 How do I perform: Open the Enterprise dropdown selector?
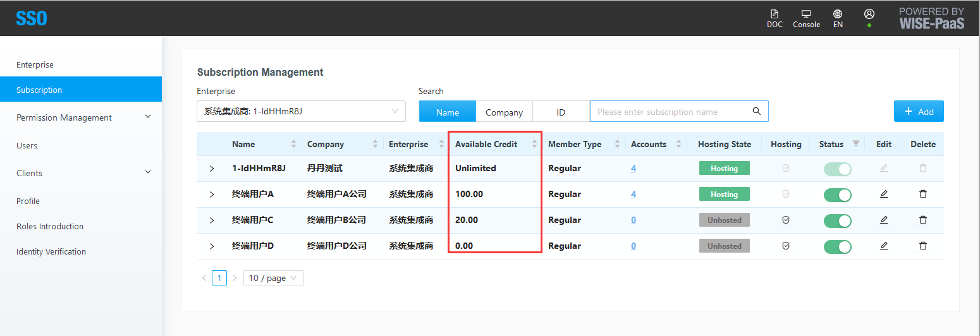point(301,111)
